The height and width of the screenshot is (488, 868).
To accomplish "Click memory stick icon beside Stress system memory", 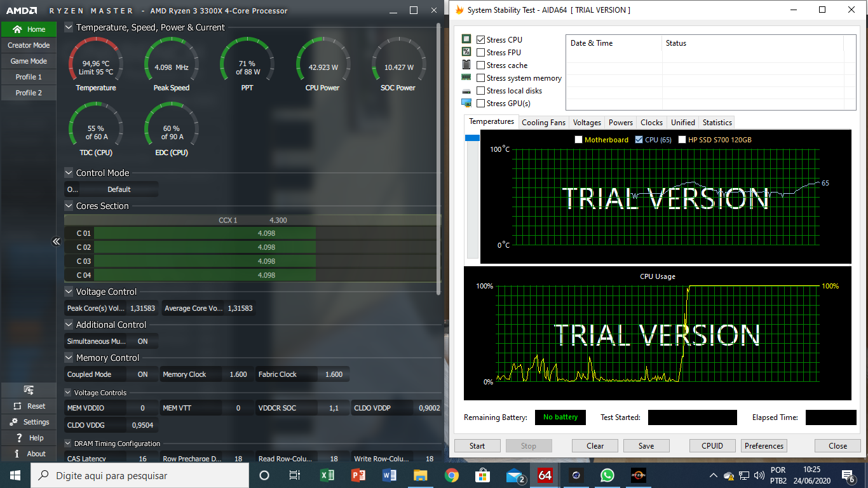I will point(466,78).
